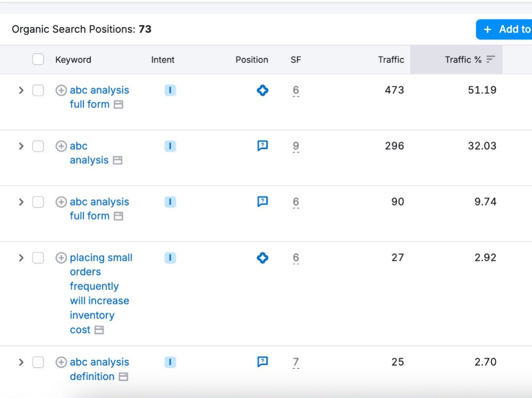Click traffic percentage 2.70
This screenshot has height=398, width=532.
pyautogui.click(x=486, y=362)
